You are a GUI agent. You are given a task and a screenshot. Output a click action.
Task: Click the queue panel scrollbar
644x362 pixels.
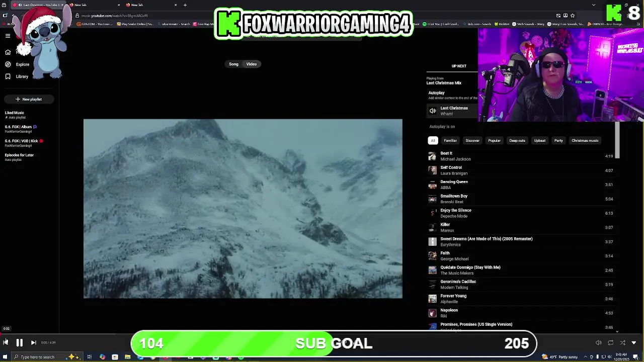617,141
